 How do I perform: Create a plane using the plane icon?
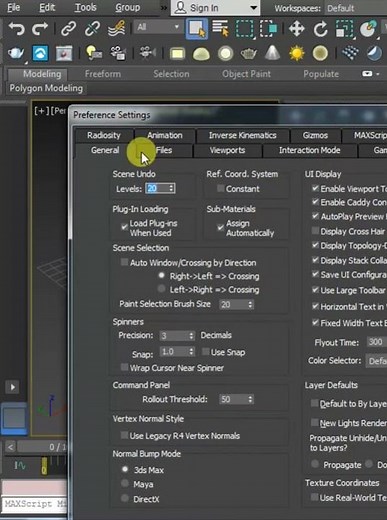click(x=177, y=53)
